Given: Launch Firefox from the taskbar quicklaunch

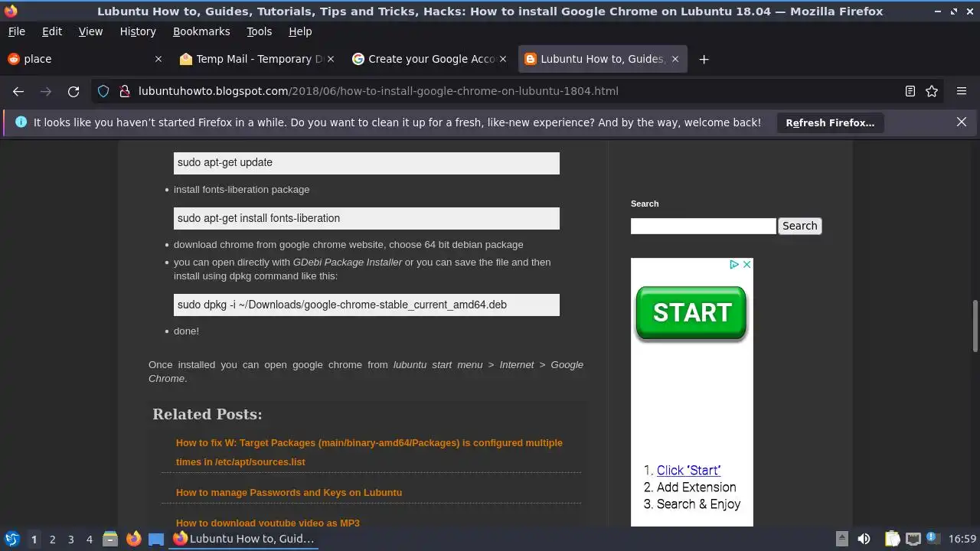Looking at the screenshot, I should click(133, 539).
